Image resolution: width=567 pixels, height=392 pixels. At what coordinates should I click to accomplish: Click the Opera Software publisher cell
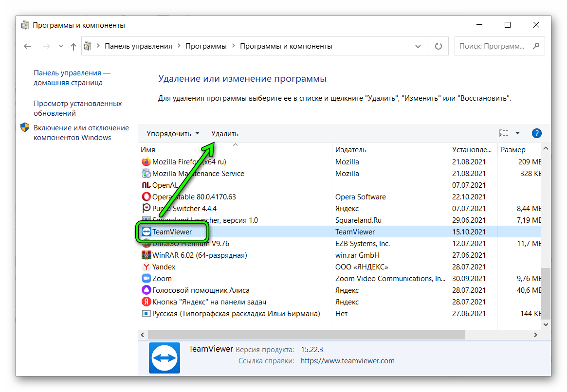click(x=361, y=197)
